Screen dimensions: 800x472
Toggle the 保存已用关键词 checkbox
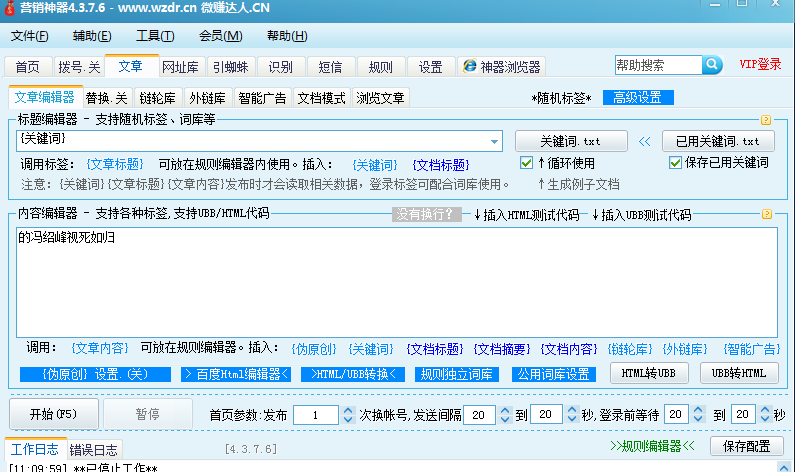675,163
